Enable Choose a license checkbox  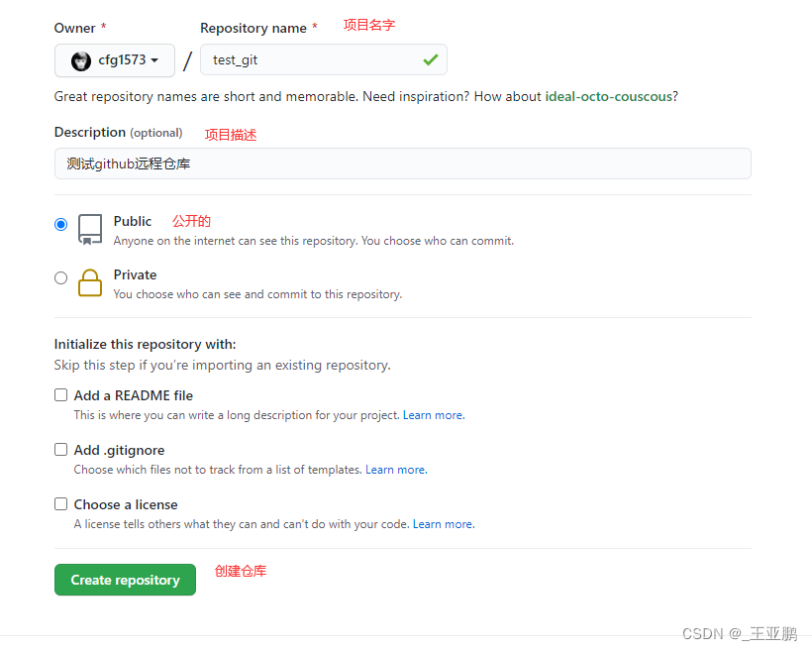tap(61, 503)
